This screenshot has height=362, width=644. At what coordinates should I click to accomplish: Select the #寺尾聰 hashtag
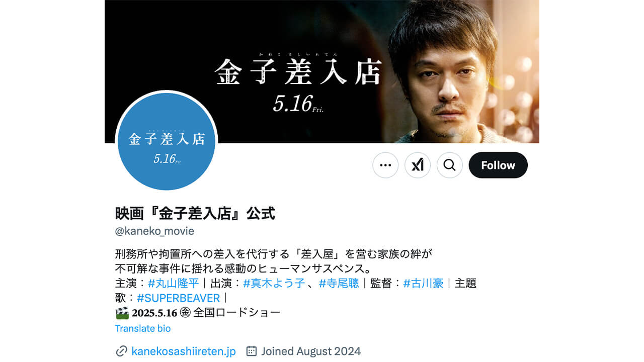[x=339, y=283]
